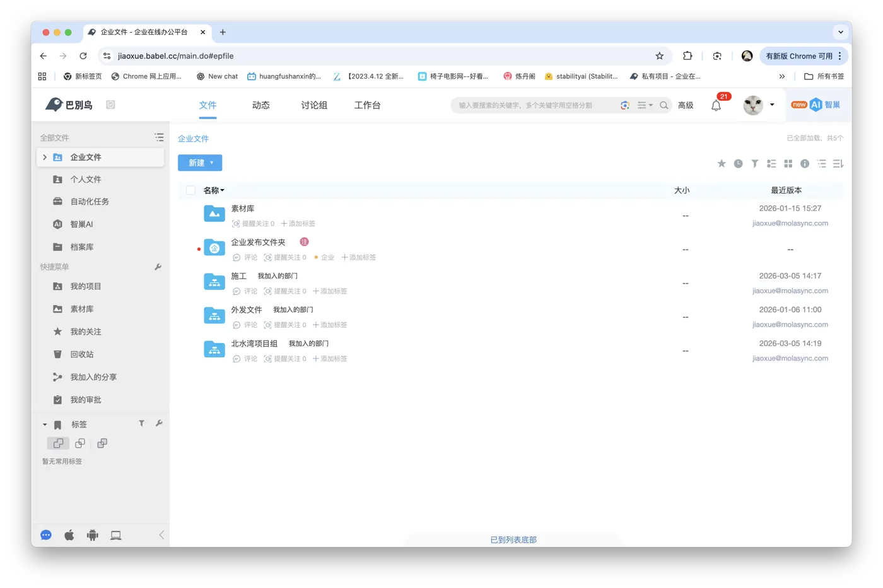Toggle the indented tree list view icon
Viewport: 883px width, 588px height.
(x=822, y=164)
